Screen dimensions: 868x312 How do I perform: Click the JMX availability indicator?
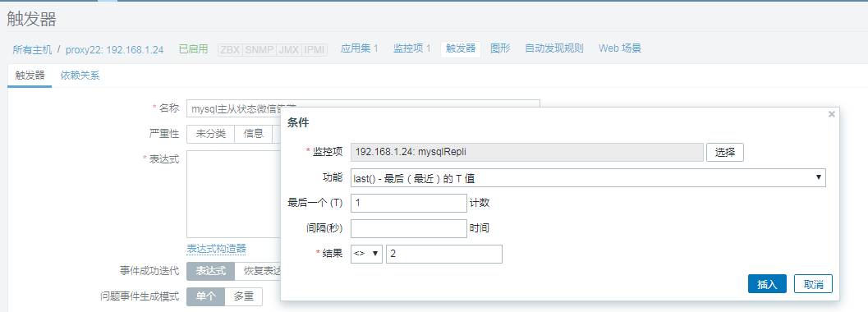tap(289, 50)
